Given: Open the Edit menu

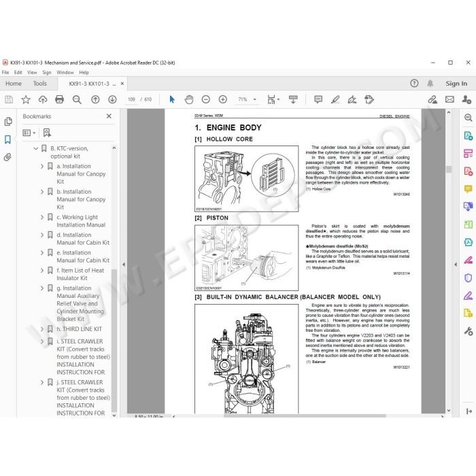Looking at the screenshot, I should (18, 72).
